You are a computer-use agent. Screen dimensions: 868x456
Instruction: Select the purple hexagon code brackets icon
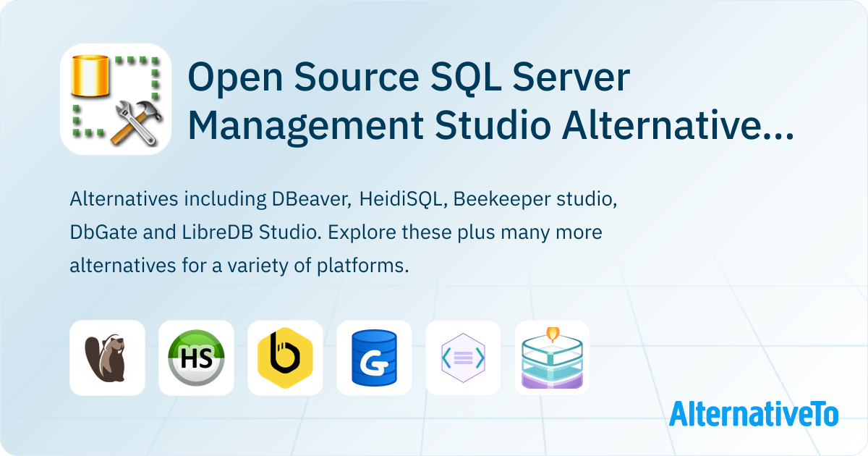[x=463, y=358]
